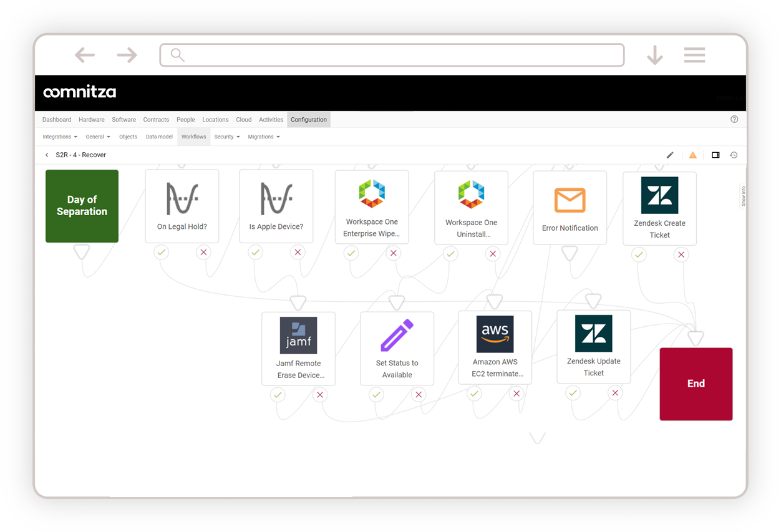781x532 pixels.
Task: Click the back arrow beside S2R - 4 - Recover
Action: pos(47,155)
